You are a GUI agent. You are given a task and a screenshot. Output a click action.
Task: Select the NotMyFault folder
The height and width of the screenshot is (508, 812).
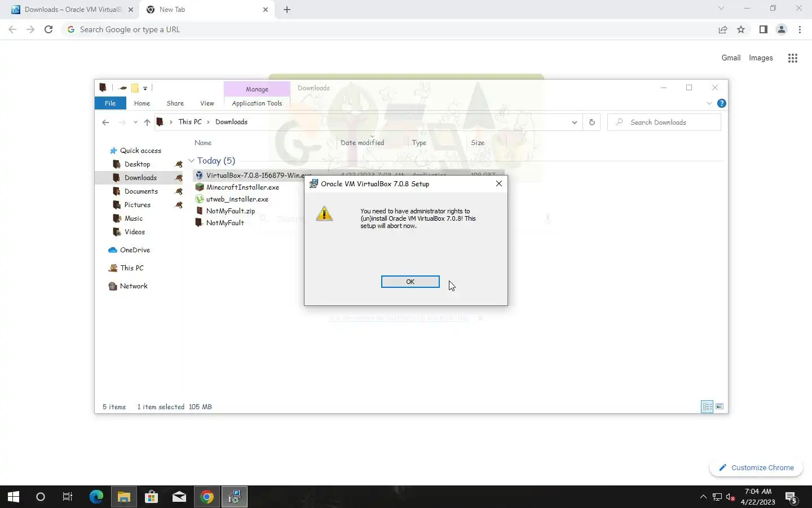coord(224,223)
